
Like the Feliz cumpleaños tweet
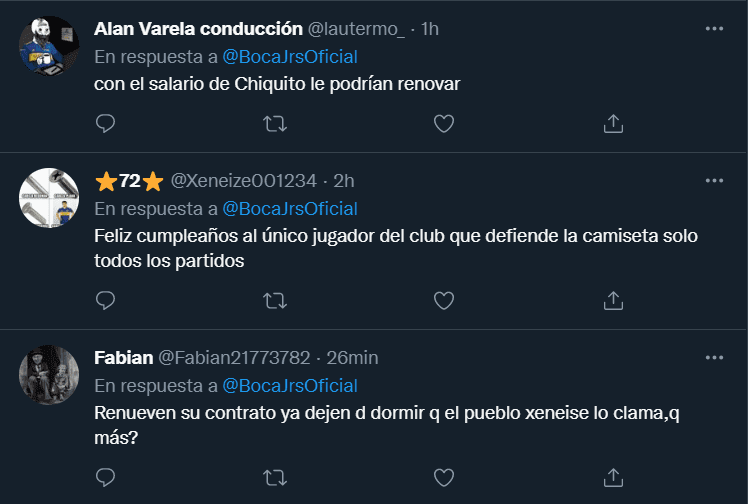[444, 300]
